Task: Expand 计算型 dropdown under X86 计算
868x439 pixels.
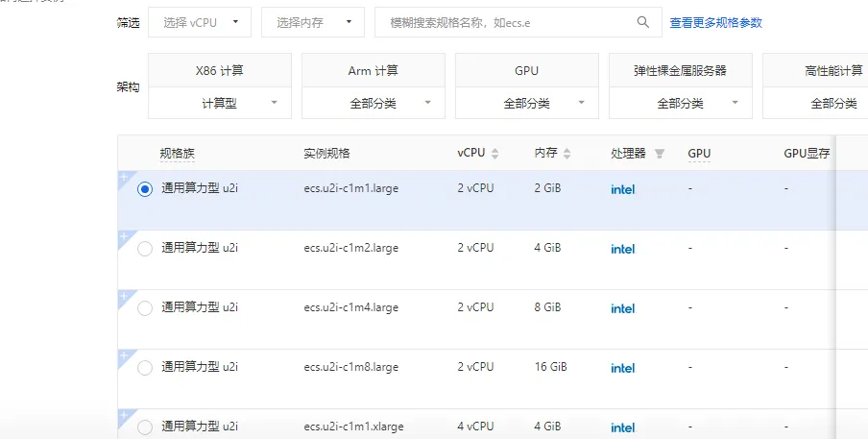Action: click(220, 103)
